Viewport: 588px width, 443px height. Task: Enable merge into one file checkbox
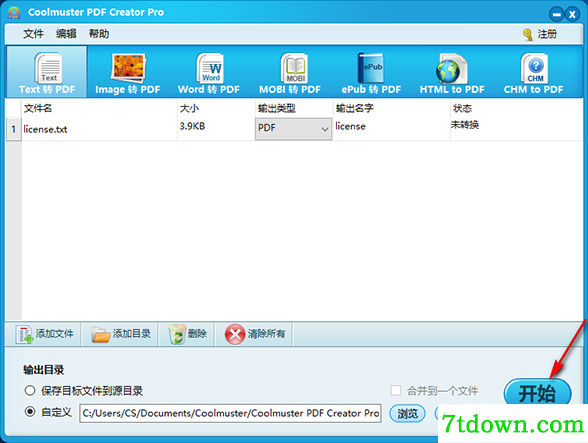pyautogui.click(x=395, y=390)
